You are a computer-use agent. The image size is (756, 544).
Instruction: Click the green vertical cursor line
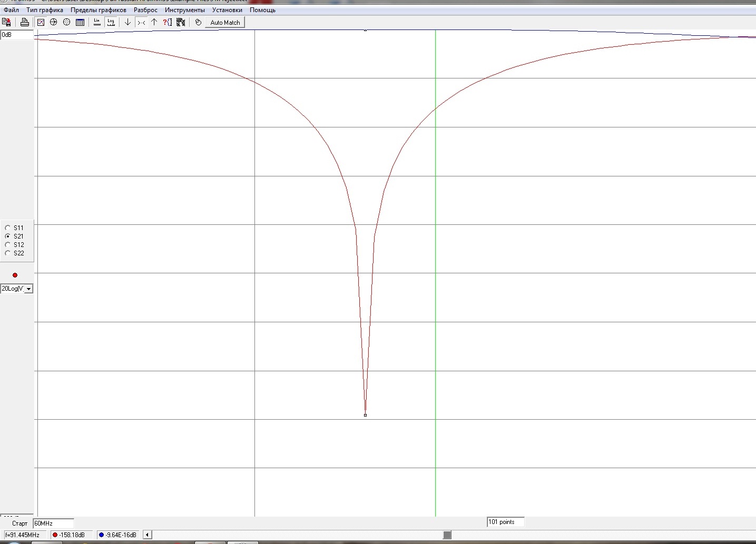click(x=435, y=273)
